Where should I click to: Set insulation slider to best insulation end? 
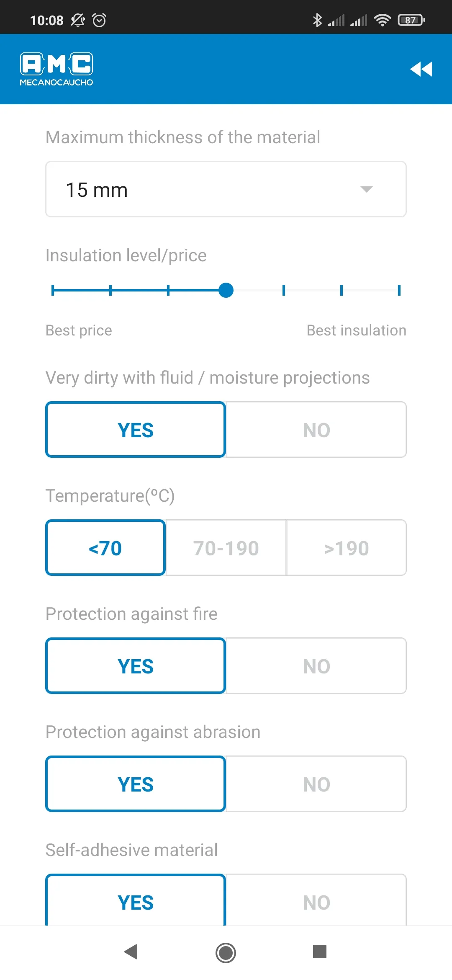click(399, 290)
